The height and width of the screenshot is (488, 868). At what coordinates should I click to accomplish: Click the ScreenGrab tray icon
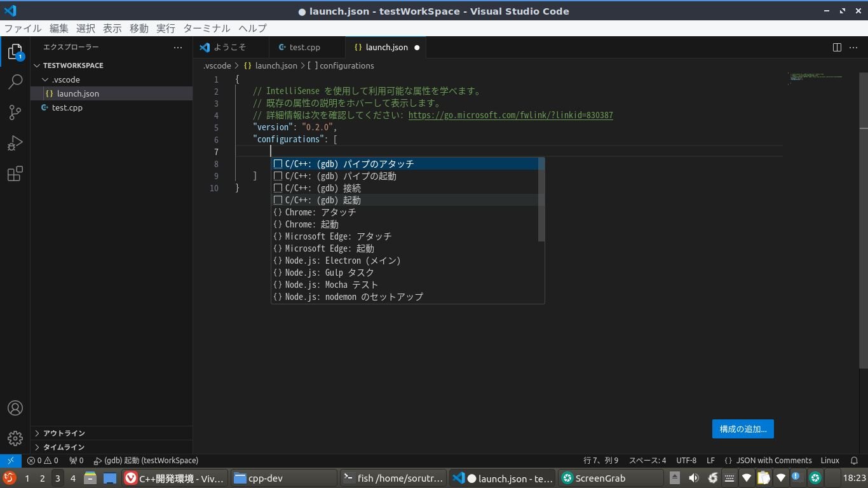point(815,478)
